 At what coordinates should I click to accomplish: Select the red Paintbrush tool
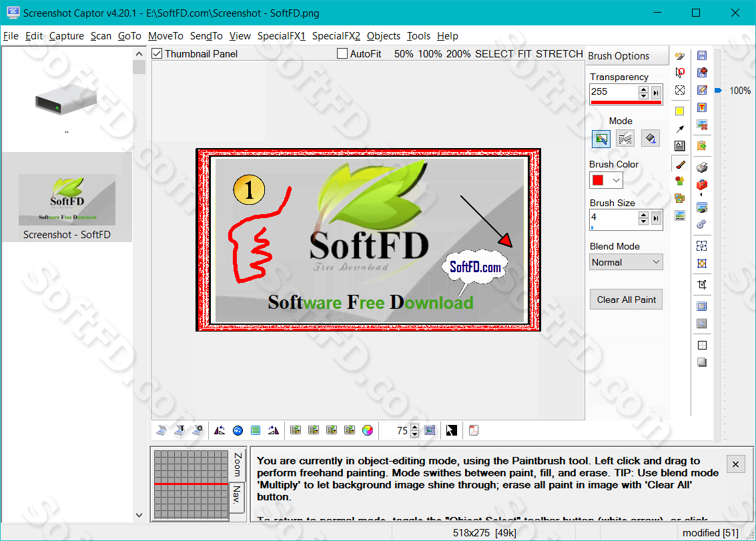tap(680, 164)
